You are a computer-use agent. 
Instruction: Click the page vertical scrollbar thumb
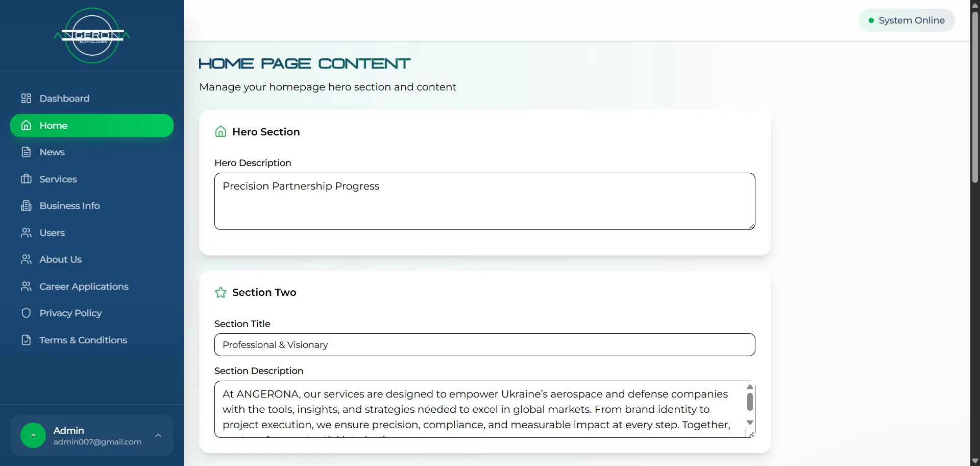point(975,97)
